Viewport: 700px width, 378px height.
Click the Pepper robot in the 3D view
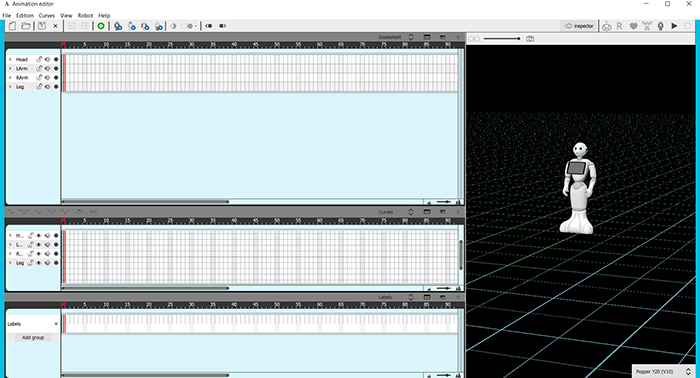pyautogui.click(x=579, y=188)
